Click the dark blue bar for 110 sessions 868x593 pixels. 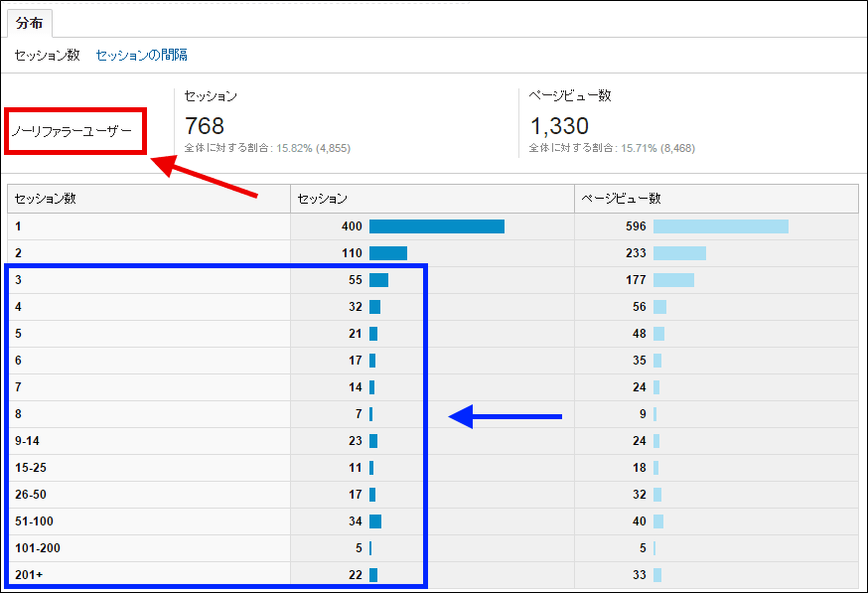coord(387,253)
